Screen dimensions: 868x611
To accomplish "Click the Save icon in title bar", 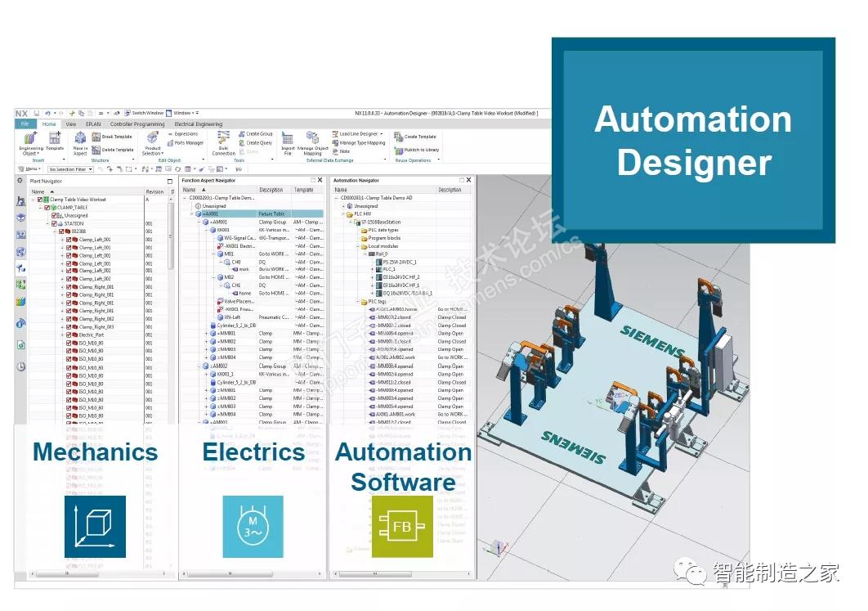I will point(37,113).
